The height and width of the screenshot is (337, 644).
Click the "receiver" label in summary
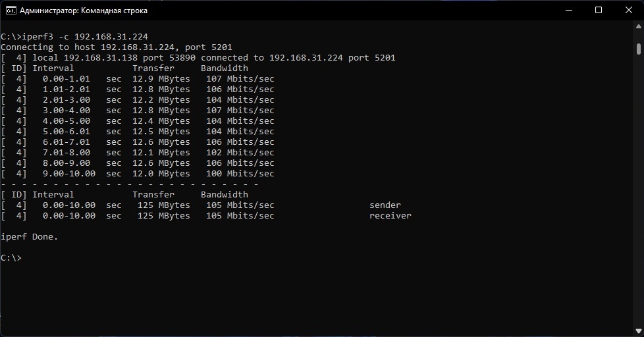390,215
